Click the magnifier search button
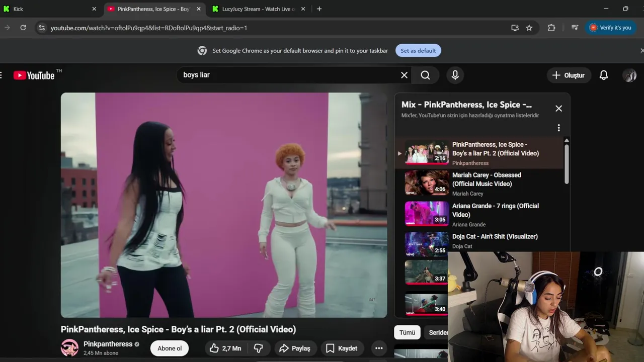This screenshot has height=362, width=644. 425,75
